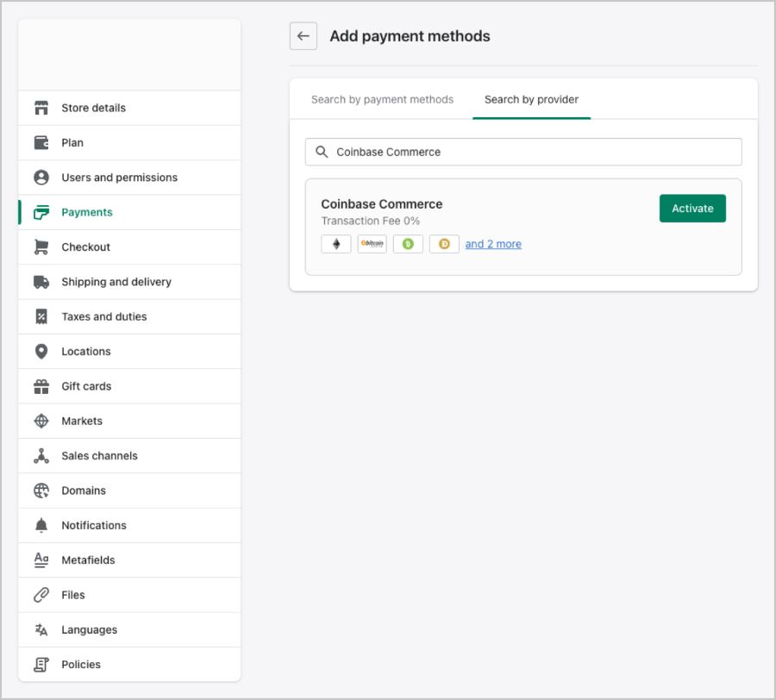Click the Domains globe cursor icon
776x700 pixels.
(x=41, y=491)
